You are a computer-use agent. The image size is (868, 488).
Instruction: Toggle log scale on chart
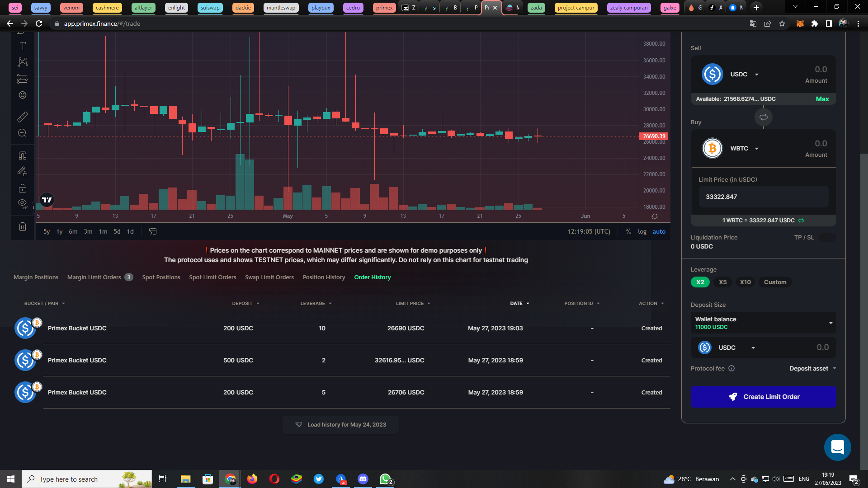coord(642,231)
